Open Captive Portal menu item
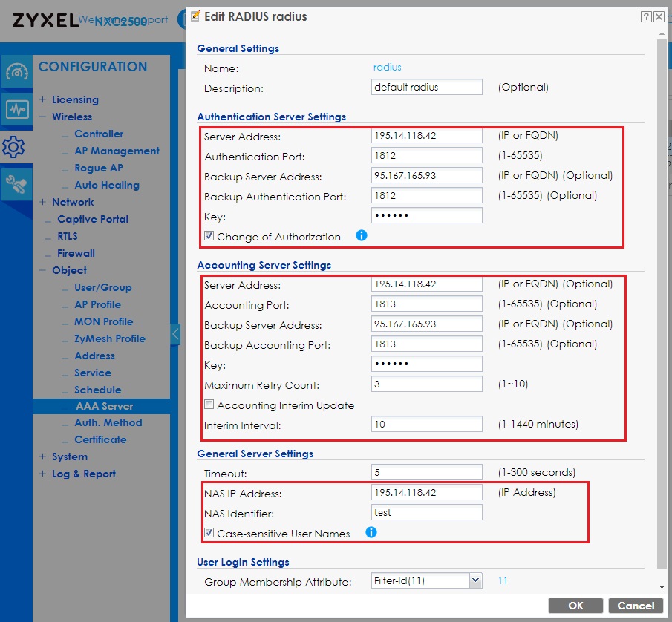Image resolution: width=672 pixels, height=622 pixels. 93,219
